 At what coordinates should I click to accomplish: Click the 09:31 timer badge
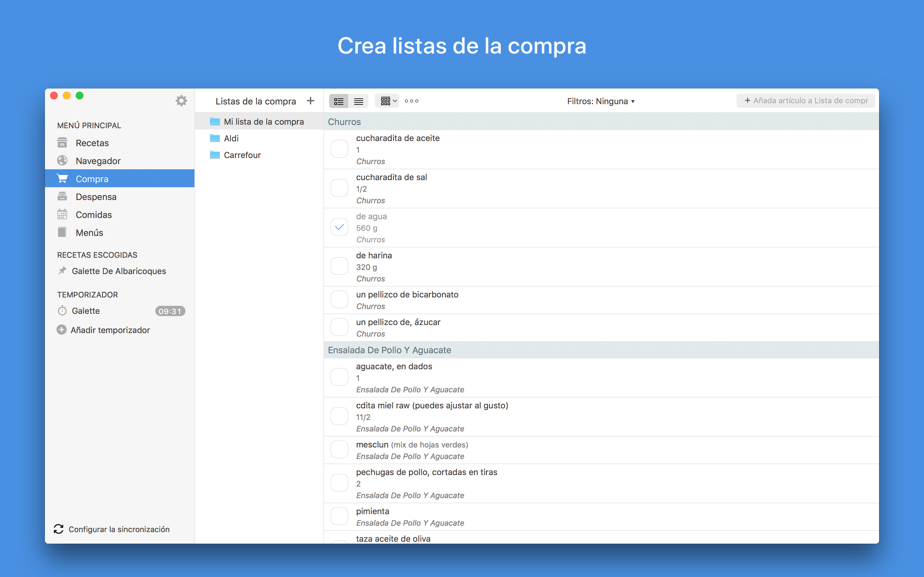[170, 311]
